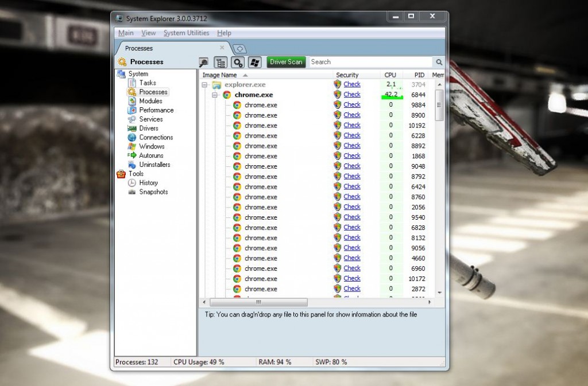Click the Check link for PID 10192

click(x=352, y=125)
